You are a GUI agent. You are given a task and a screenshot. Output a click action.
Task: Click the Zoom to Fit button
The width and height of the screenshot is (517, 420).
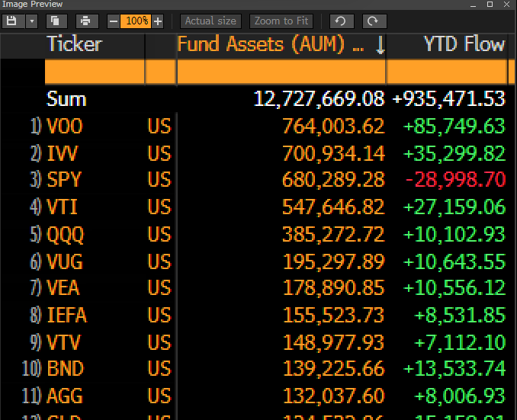281,21
